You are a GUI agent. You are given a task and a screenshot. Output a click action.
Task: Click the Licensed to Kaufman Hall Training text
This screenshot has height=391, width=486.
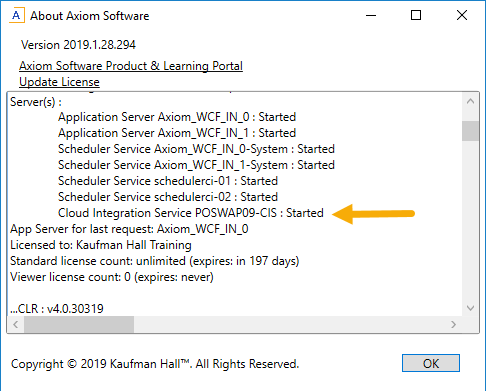point(101,245)
